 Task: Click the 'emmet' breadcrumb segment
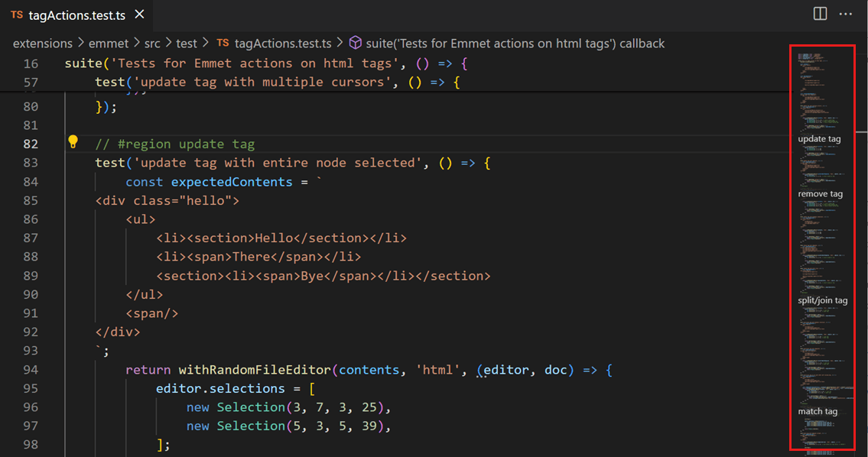109,44
